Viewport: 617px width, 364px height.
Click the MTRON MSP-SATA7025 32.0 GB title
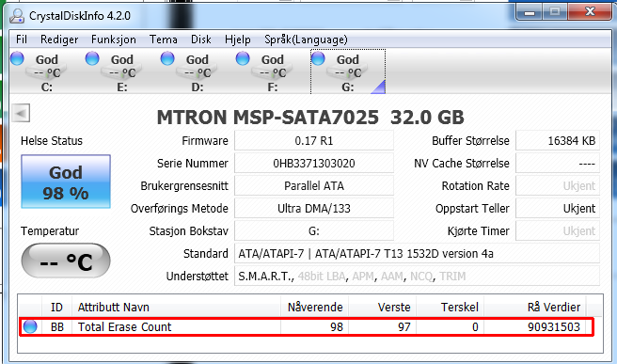[310, 118]
